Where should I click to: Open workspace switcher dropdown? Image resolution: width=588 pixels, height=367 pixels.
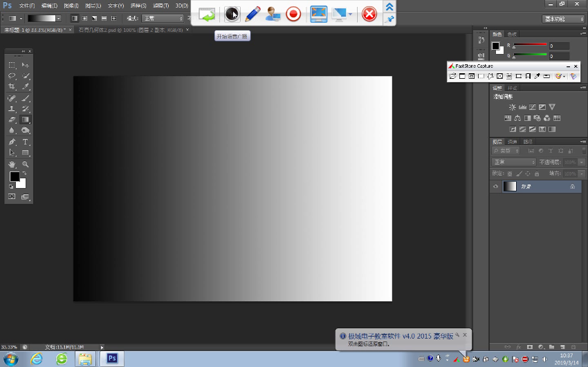click(x=563, y=19)
